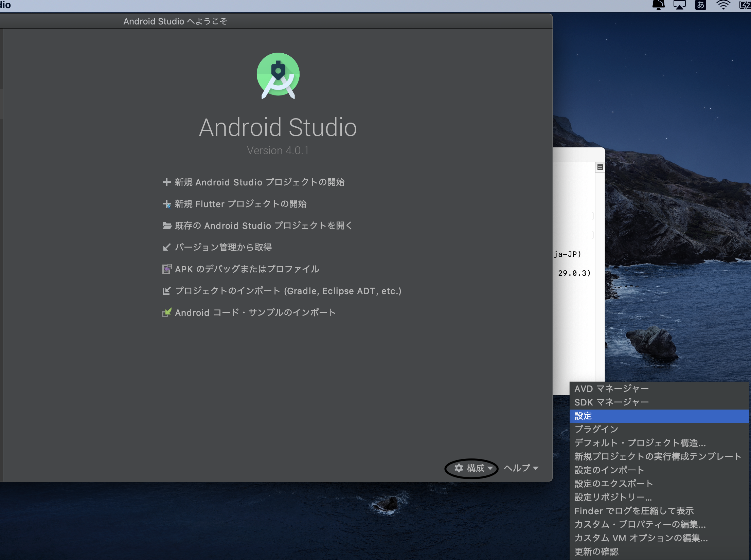The width and height of the screenshot is (751, 560).
Task: Choose Android コード・サンプルのインポート
Action: click(x=255, y=312)
